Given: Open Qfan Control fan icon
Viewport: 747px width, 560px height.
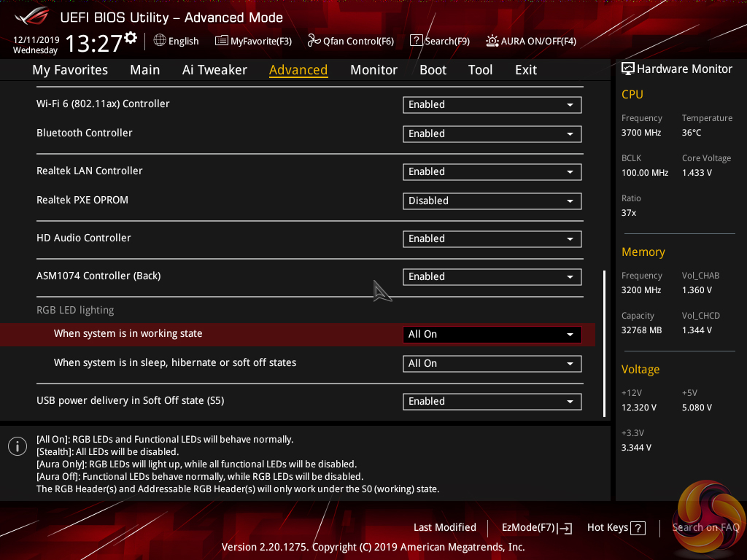Looking at the screenshot, I should (314, 41).
